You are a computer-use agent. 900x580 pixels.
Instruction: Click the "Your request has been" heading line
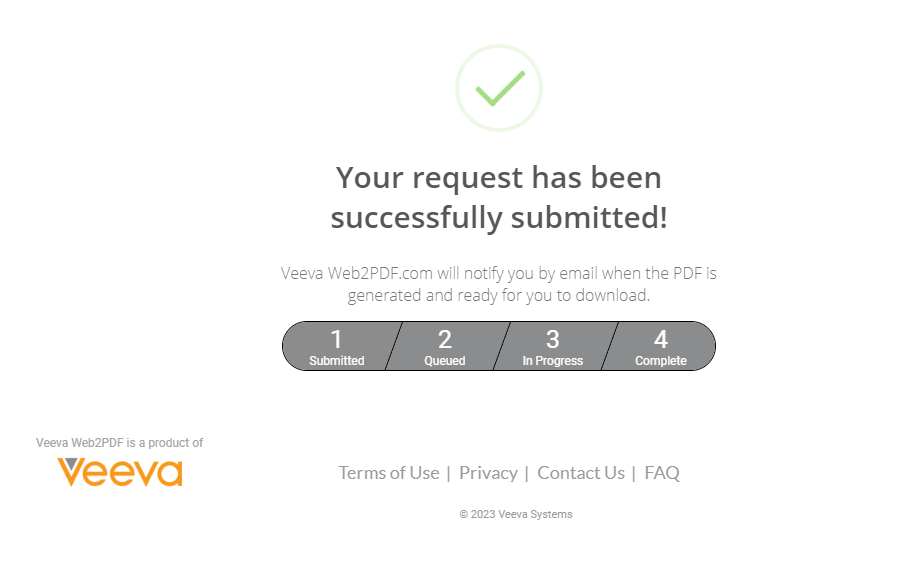499,178
